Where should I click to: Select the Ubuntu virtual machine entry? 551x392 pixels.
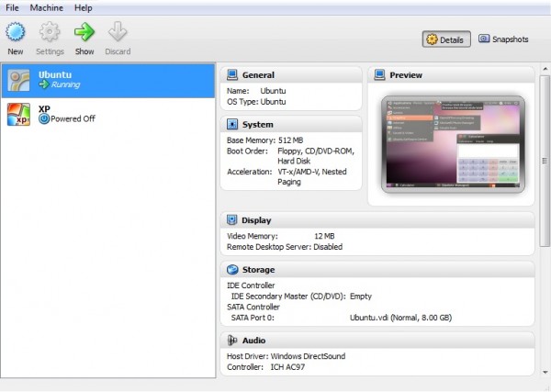click(108, 81)
